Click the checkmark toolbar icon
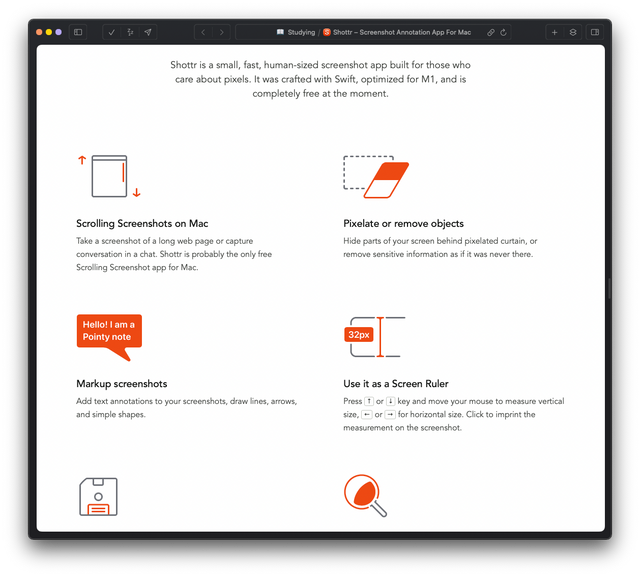This screenshot has width=640, height=577. [111, 32]
